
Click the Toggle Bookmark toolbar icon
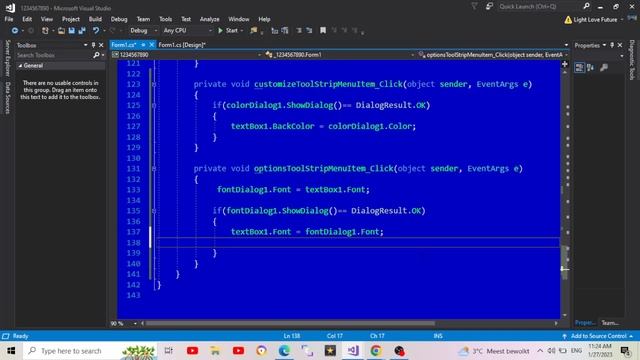click(x=323, y=31)
